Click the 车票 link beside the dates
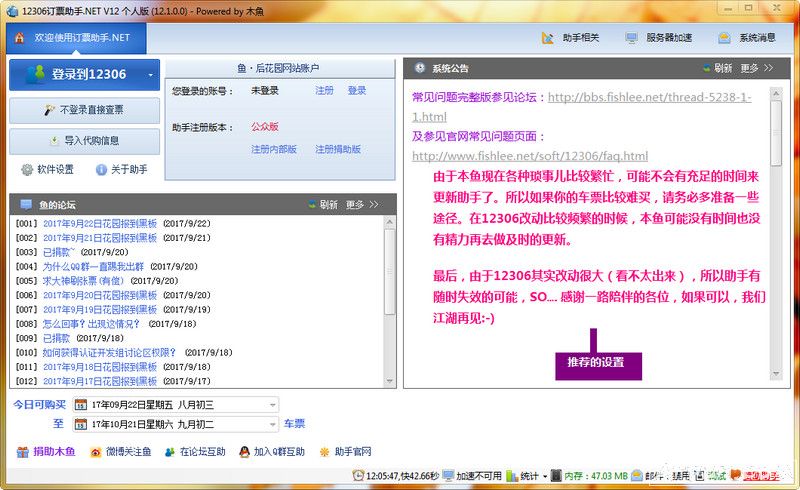 coord(294,424)
